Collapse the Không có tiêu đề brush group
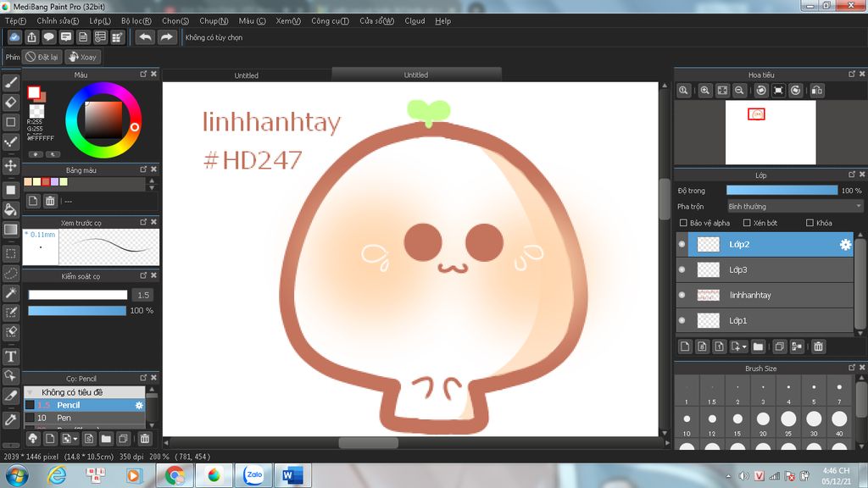 point(30,392)
